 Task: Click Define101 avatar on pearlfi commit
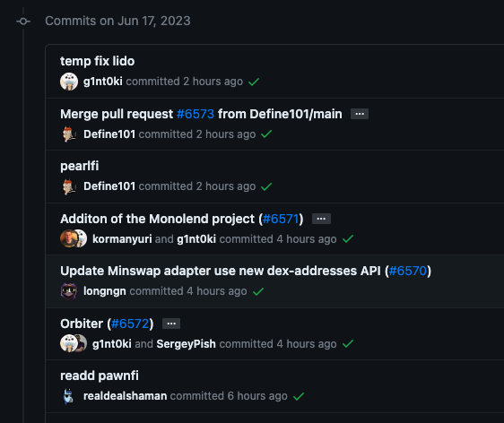69,186
